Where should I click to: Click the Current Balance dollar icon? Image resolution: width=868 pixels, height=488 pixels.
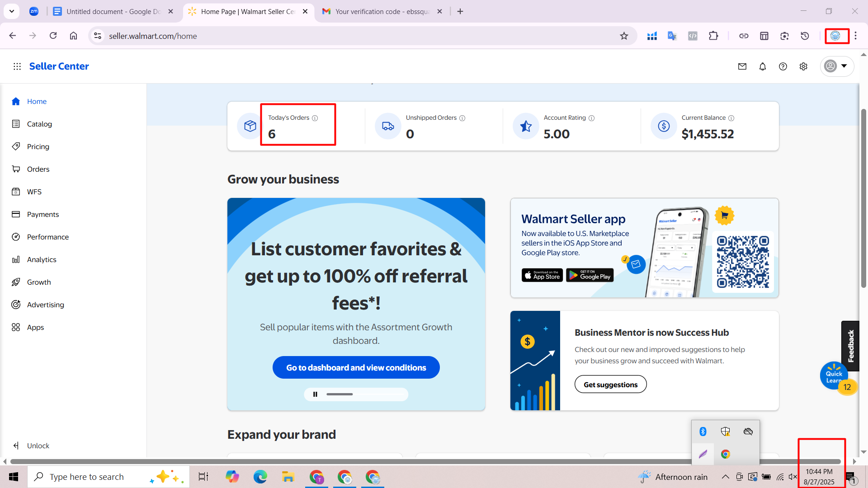(664, 126)
